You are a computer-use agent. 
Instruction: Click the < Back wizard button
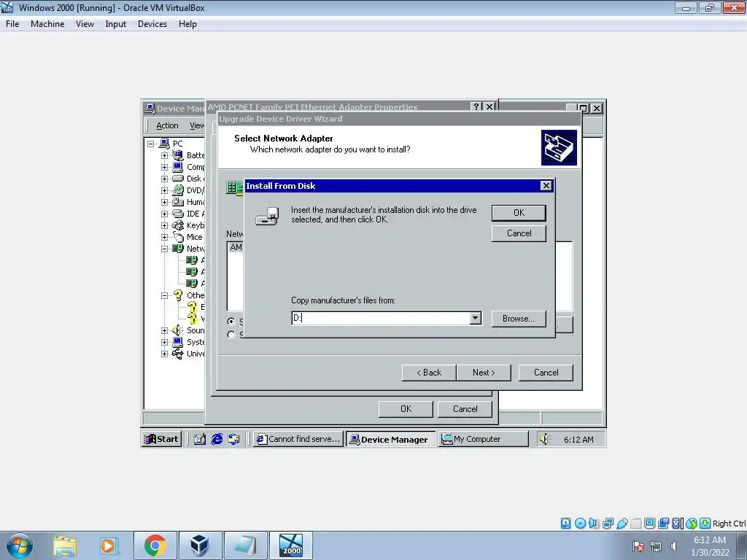(429, 373)
